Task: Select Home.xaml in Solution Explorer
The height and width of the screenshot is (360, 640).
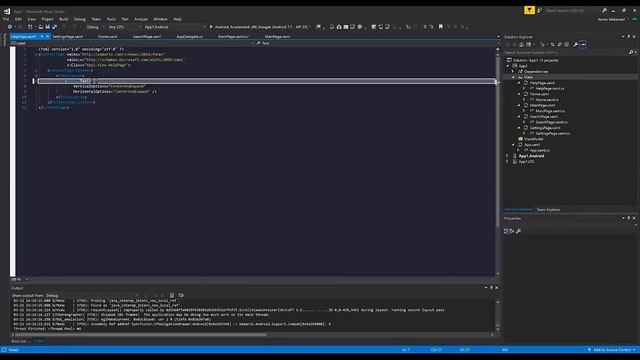Action: click(x=539, y=94)
